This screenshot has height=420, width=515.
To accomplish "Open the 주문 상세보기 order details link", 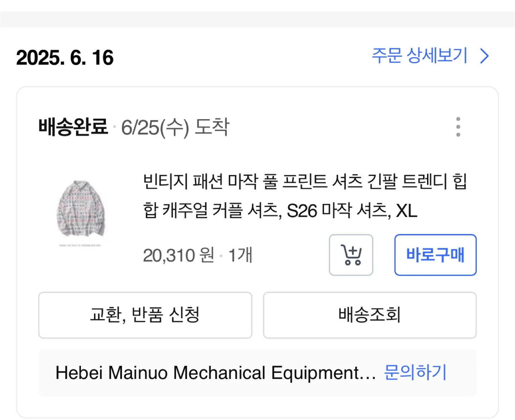I will click(x=420, y=56).
